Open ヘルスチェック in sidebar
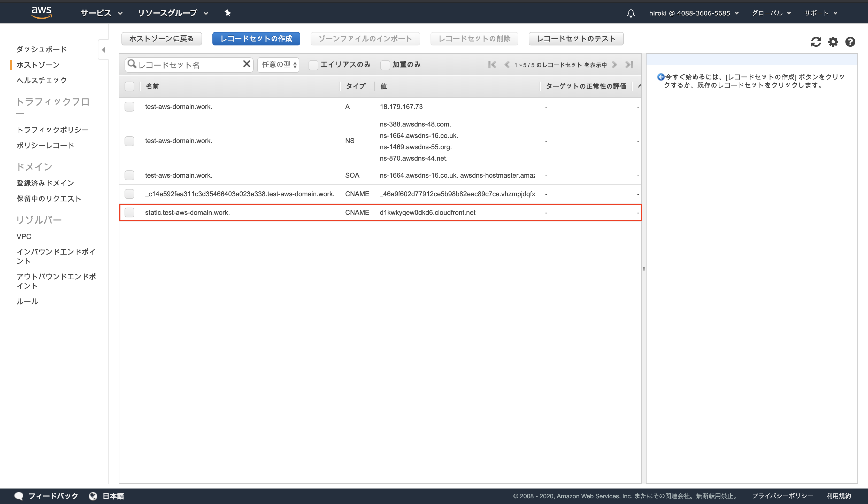Image resolution: width=868 pixels, height=504 pixels. point(42,80)
